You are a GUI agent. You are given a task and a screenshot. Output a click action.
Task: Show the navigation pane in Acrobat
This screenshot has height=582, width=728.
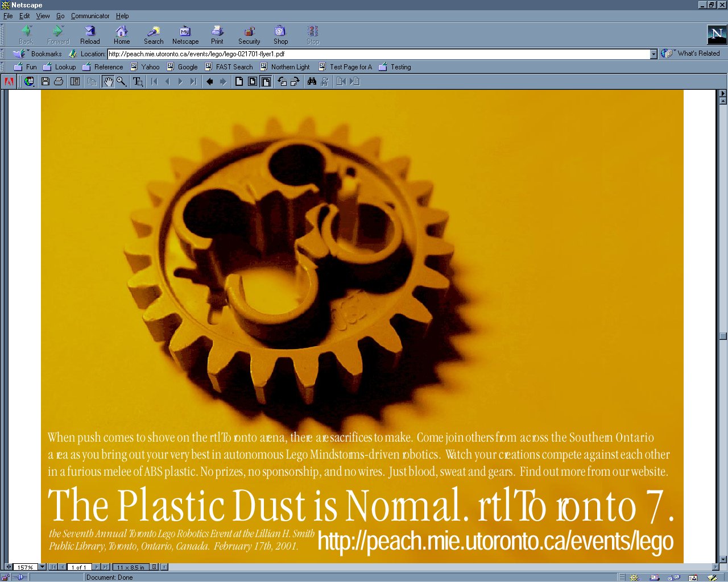[x=75, y=81]
